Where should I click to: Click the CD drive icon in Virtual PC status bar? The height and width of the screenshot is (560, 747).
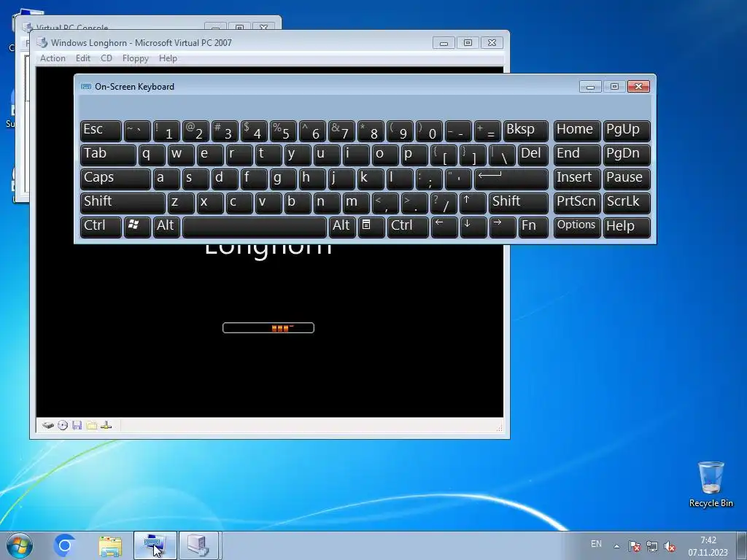[x=63, y=425]
